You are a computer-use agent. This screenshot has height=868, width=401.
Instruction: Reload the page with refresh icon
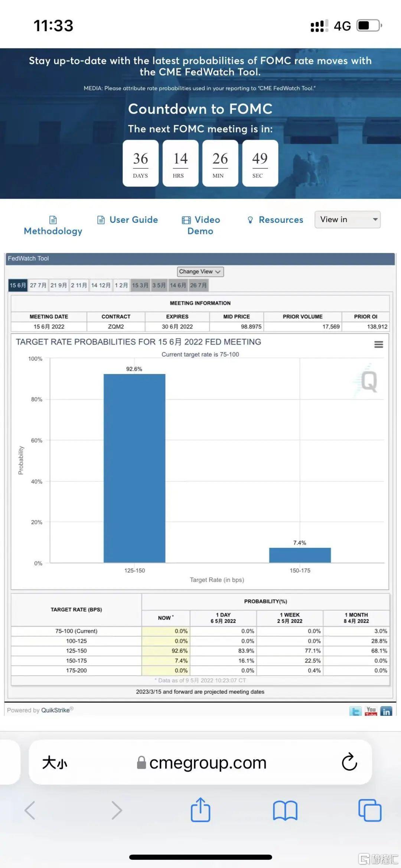click(349, 762)
